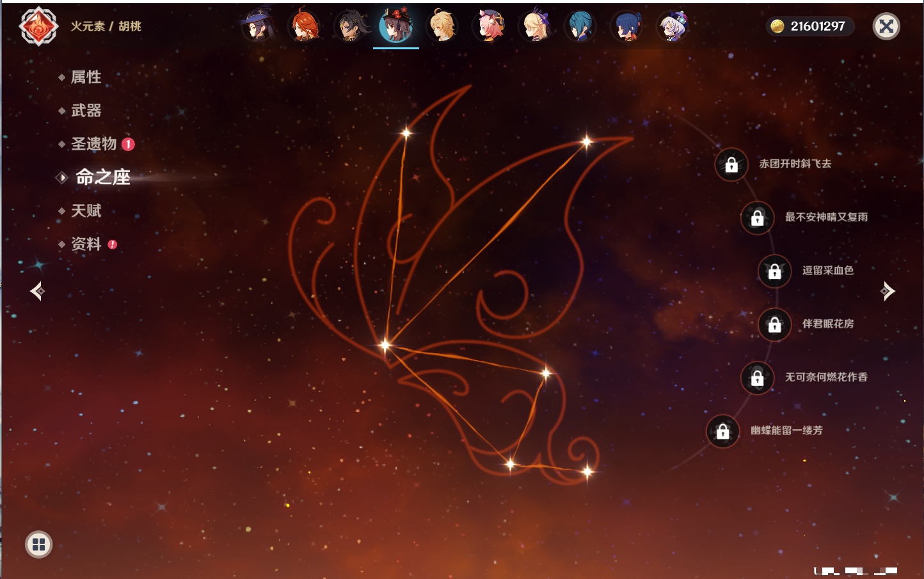Open the grid menu button at bottom-left
The image size is (924, 579).
click(38, 544)
